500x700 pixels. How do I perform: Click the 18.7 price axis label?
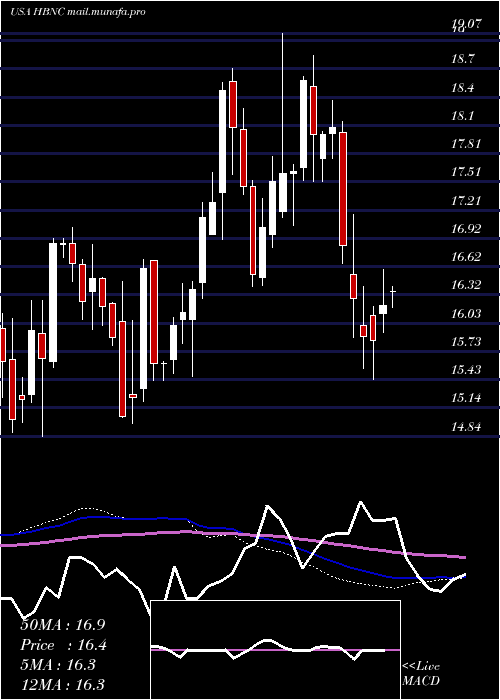click(462, 59)
